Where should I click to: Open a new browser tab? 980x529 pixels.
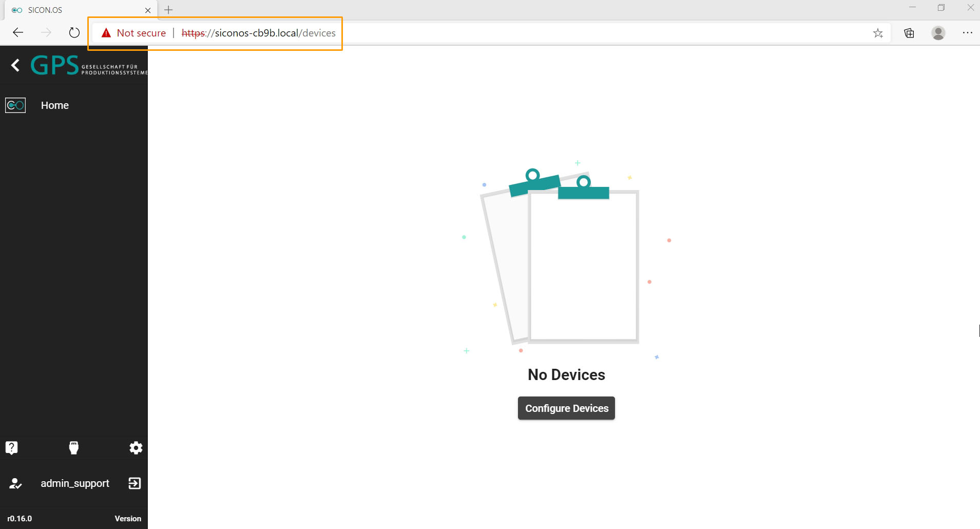168,10
